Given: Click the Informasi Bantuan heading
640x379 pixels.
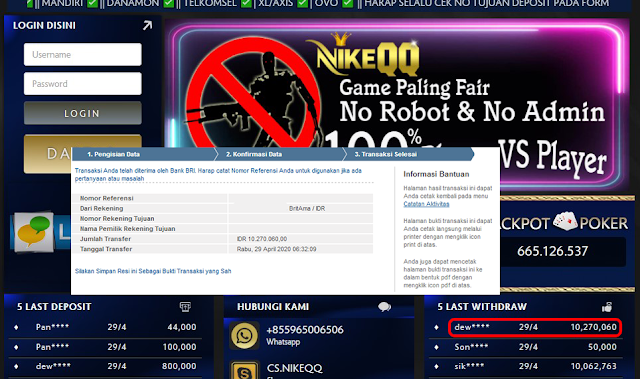Looking at the screenshot, I should pos(436,174).
